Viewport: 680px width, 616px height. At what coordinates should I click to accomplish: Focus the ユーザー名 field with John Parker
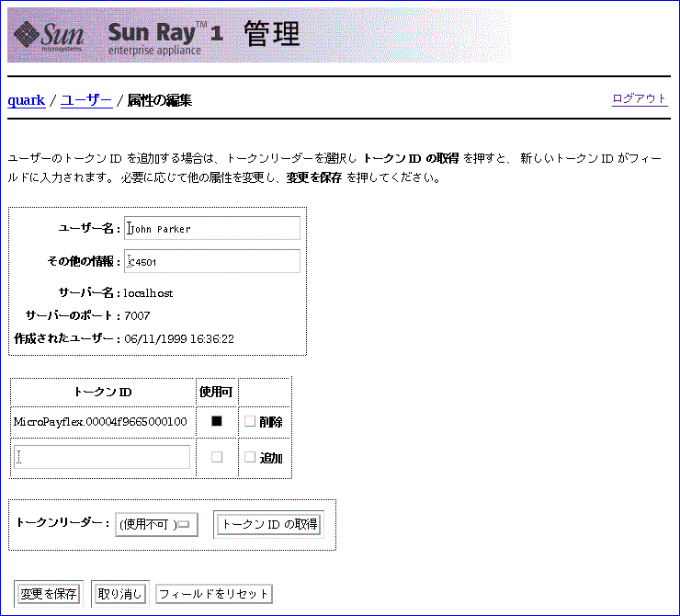point(212,228)
